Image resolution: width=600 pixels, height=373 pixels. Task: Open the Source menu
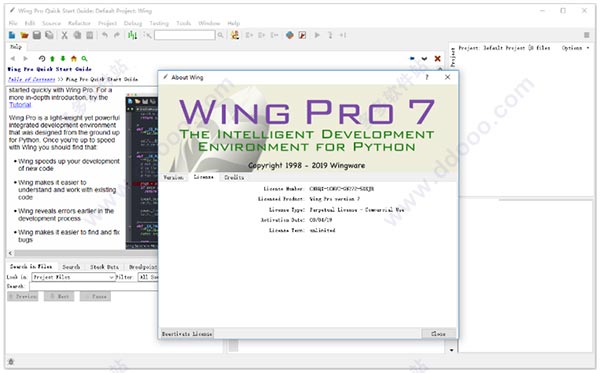(52, 23)
